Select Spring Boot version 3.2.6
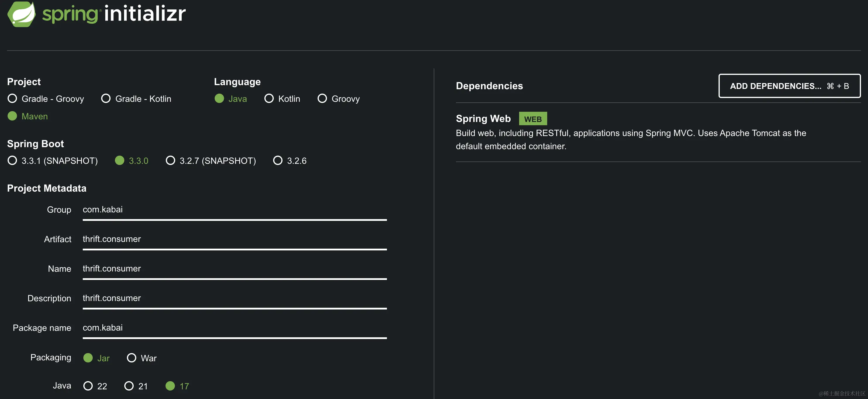 click(278, 160)
